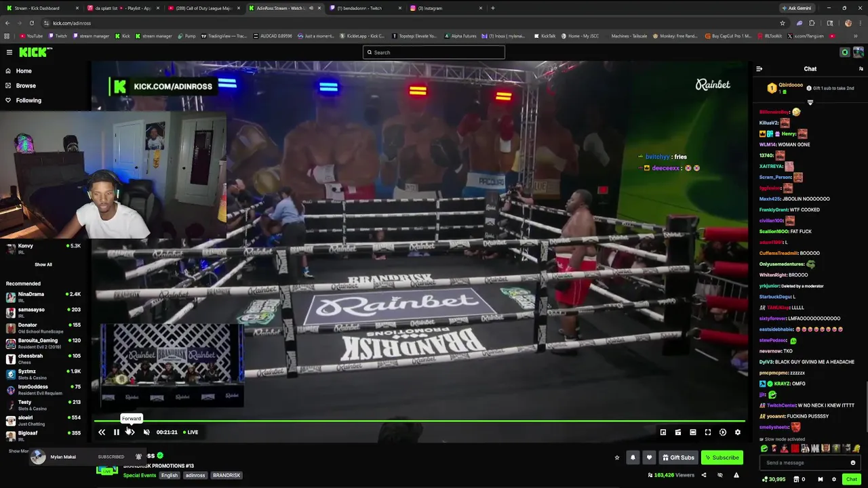Screen dimensions: 868x488
Task: Collapse the chat panel arrow icon
Action: coord(759,68)
